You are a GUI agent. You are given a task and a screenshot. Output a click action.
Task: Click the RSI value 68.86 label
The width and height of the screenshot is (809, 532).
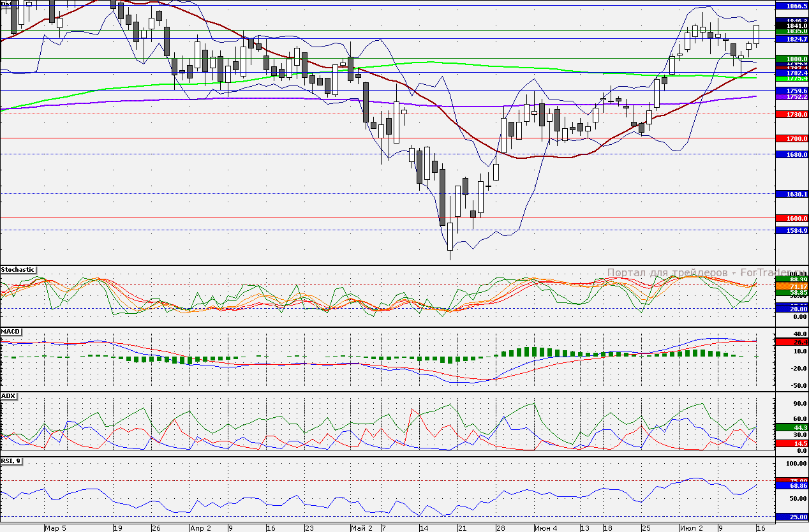(791, 485)
